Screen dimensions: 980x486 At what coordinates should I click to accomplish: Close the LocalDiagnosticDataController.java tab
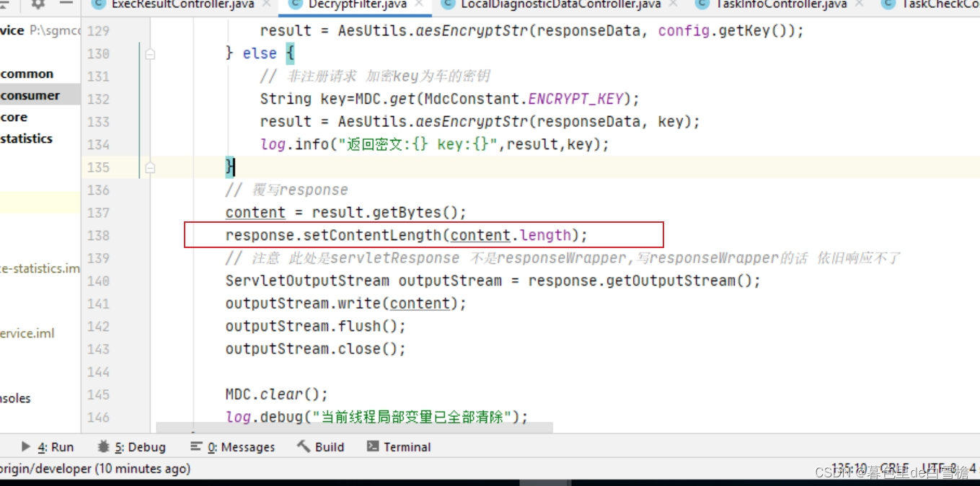coord(674,4)
